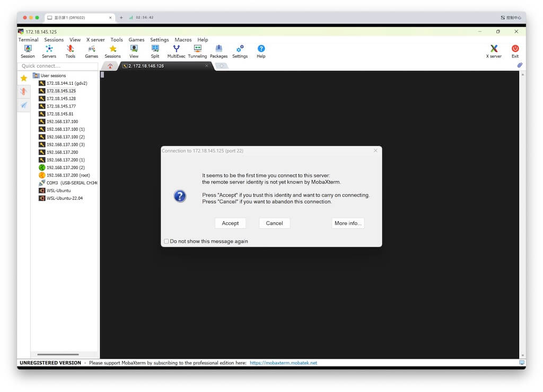The width and height of the screenshot is (543, 392).
Task: Open the Terminal menu
Action: (x=28, y=40)
